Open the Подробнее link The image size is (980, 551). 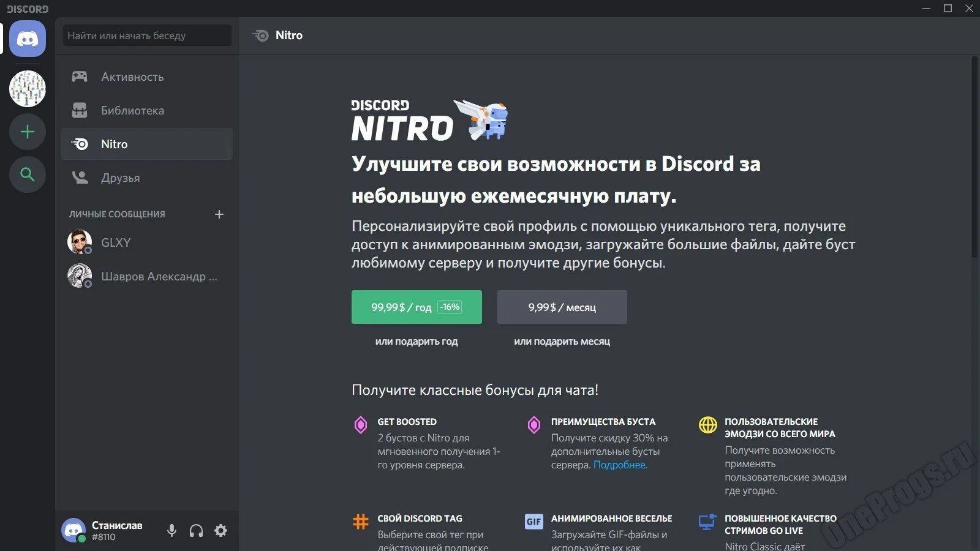pos(620,465)
